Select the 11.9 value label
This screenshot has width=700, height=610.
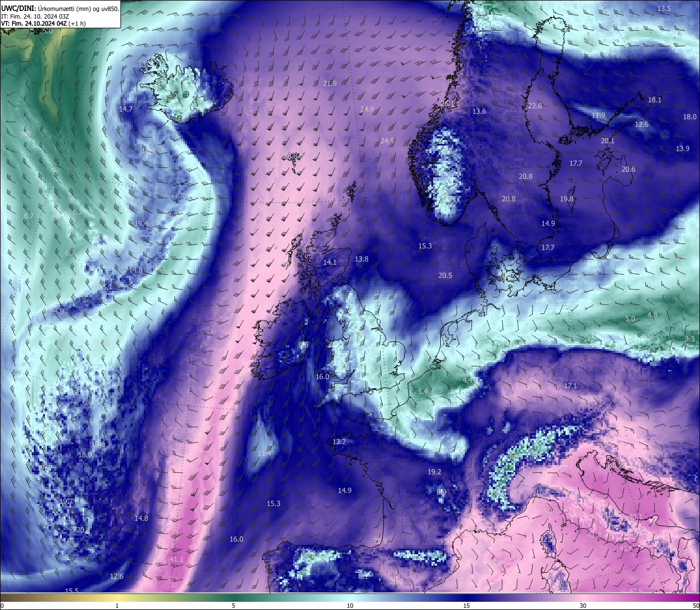tap(598, 115)
